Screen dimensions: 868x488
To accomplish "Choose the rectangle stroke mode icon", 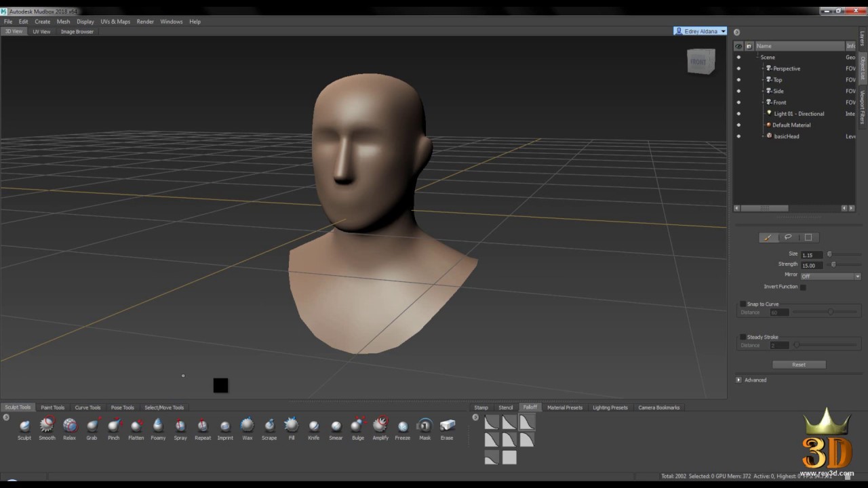I will click(808, 237).
